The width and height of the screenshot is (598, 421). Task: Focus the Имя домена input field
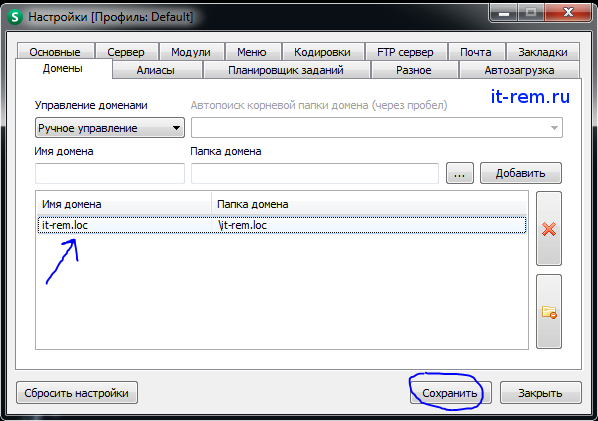110,174
